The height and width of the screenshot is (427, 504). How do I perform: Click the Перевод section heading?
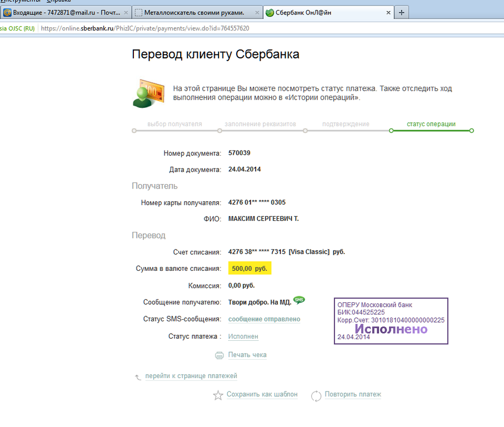148,235
